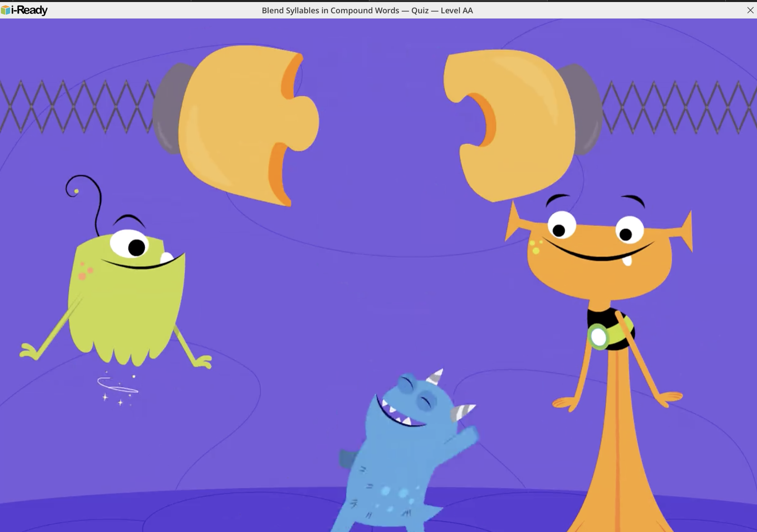The width and height of the screenshot is (757, 532).
Task: Click the i-Ready cube logo icon
Action: pyautogui.click(x=5, y=10)
